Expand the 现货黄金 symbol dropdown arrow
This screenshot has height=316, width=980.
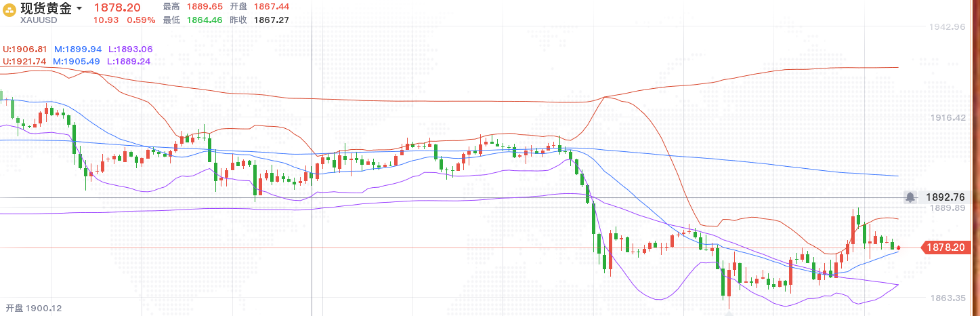coord(79,9)
